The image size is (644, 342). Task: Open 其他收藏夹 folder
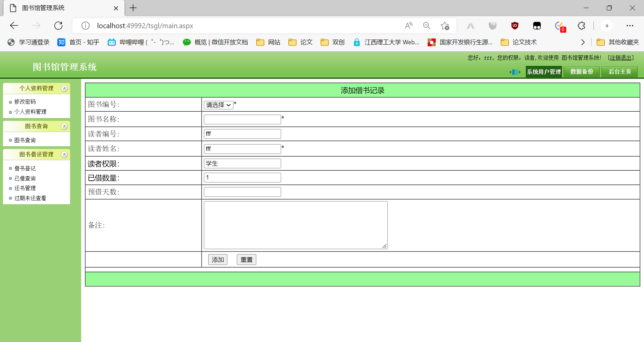pyautogui.click(x=618, y=42)
